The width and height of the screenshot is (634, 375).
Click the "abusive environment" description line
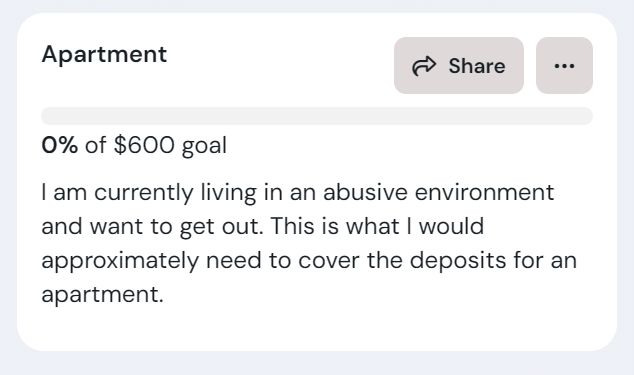[438, 192]
